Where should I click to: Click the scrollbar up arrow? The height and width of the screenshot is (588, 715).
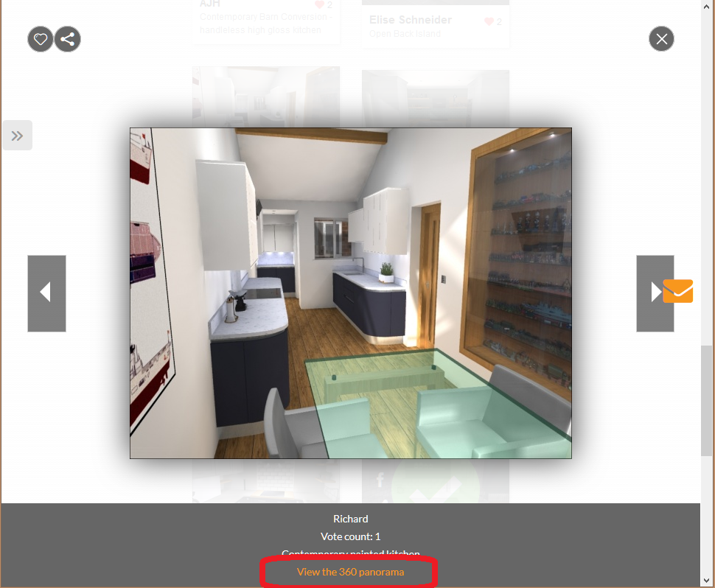(x=706, y=6)
